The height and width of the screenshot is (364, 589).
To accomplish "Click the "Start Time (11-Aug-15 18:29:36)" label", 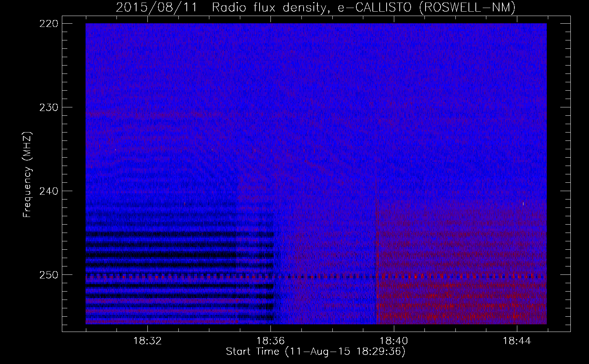I will point(316,352).
